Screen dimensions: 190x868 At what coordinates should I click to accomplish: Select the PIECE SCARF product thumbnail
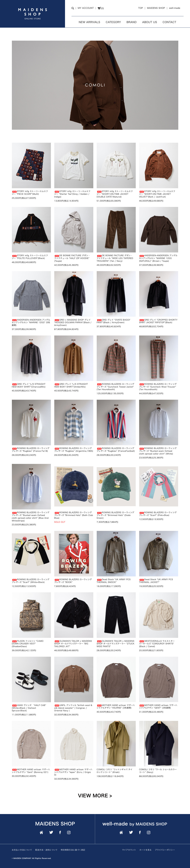point(31,165)
